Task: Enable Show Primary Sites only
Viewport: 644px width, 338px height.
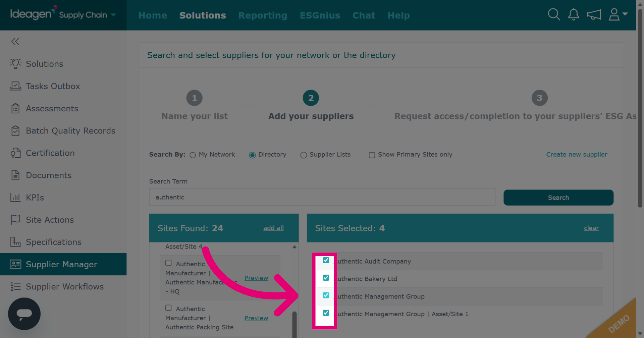Action: tap(372, 155)
